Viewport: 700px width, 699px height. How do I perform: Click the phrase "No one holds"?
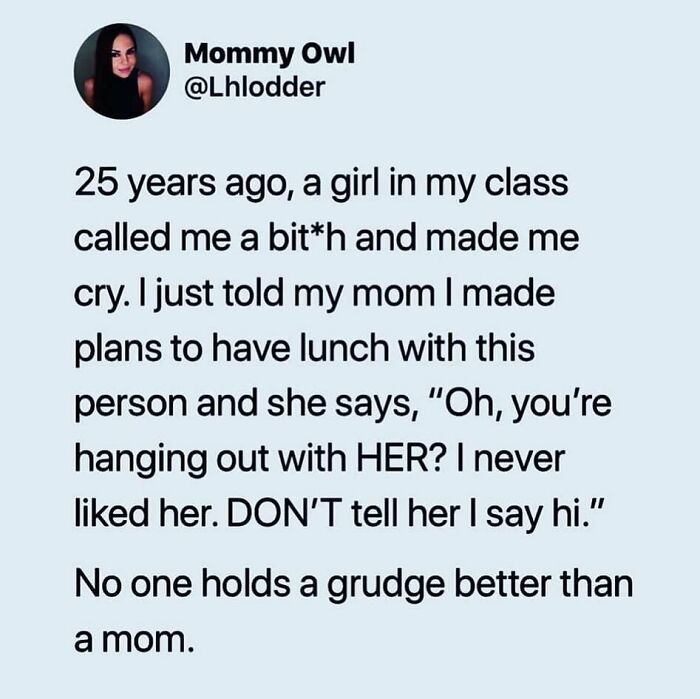point(170,585)
